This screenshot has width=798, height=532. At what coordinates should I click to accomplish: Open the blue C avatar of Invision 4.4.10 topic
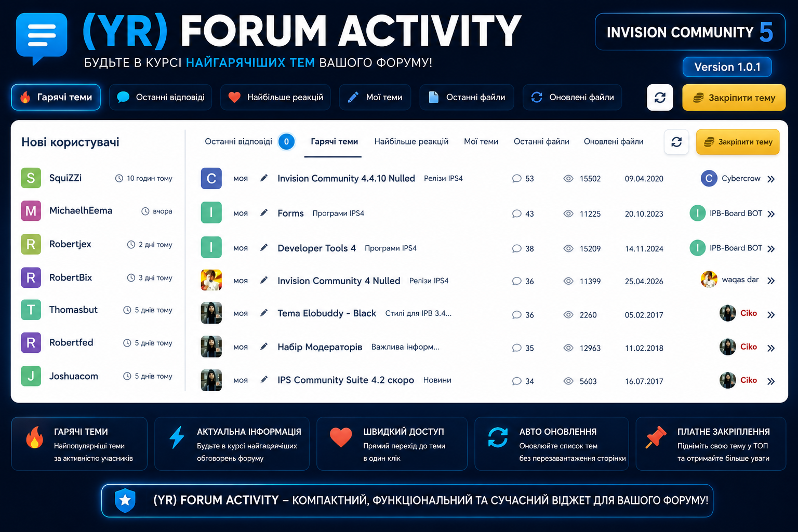point(211,178)
